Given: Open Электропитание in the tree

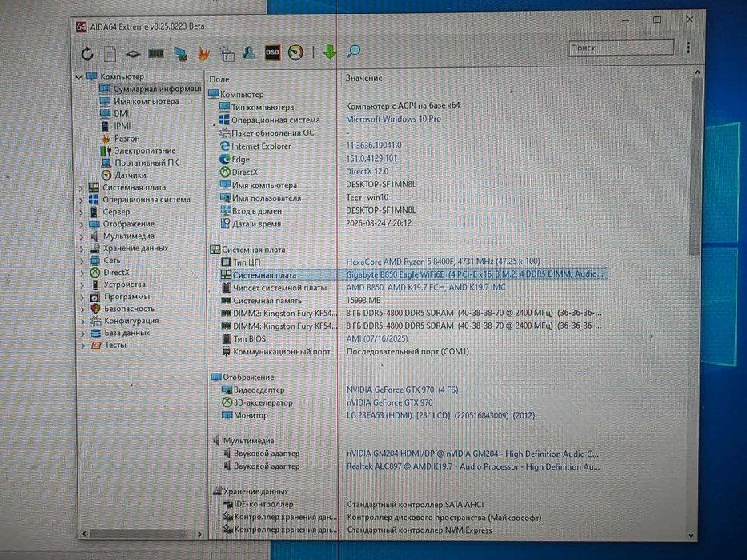Looking at the screenshot, I should pyautogui.click(x=145, y=150).
